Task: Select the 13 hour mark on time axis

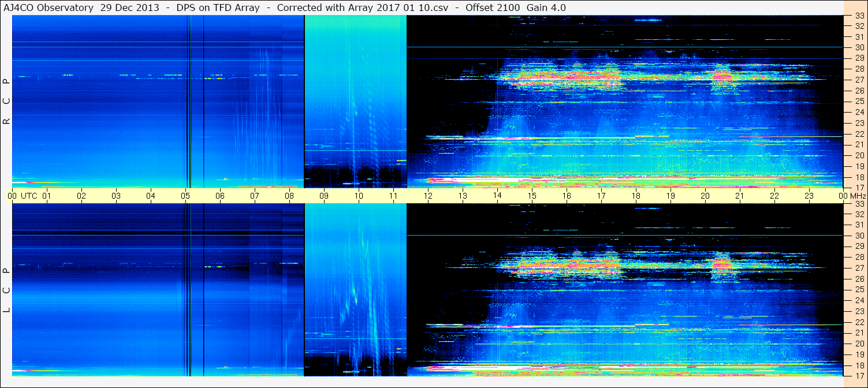Action: pyautogui.click(x=463, y=196)
